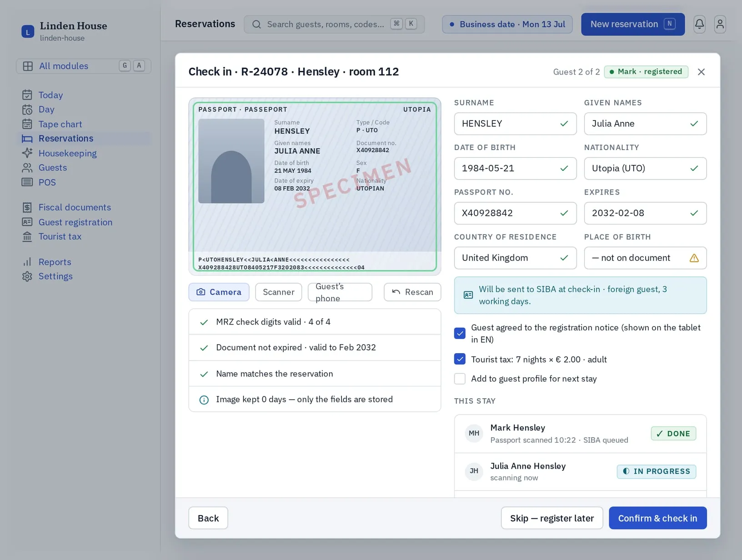Open Housekeeping in the sidebar
This screenshot has width=742, height=560.
(x=84, y=153)
